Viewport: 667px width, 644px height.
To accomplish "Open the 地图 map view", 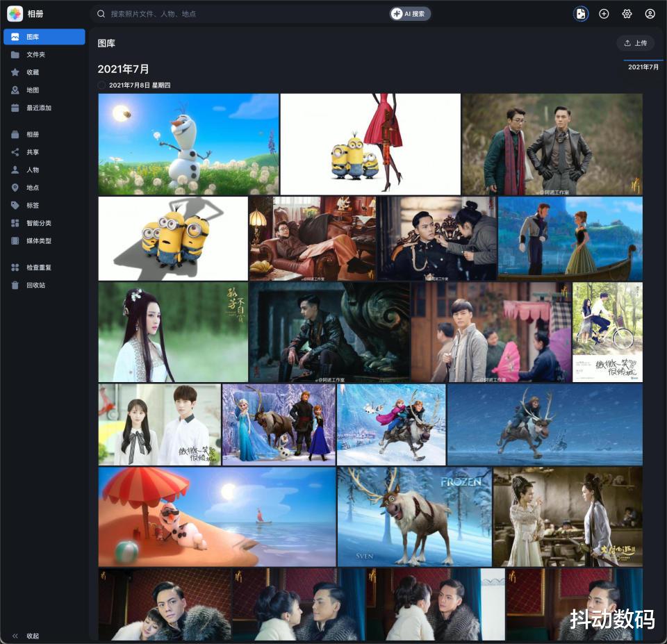I will (44, 90).
